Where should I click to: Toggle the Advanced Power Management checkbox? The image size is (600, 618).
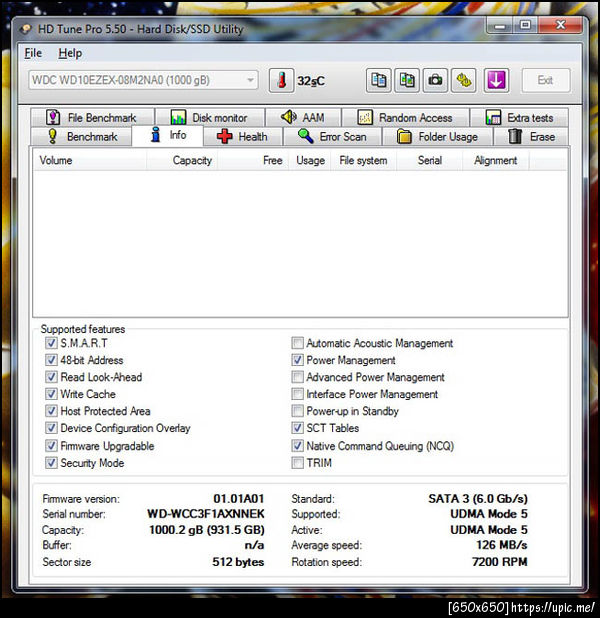point(297,377)
